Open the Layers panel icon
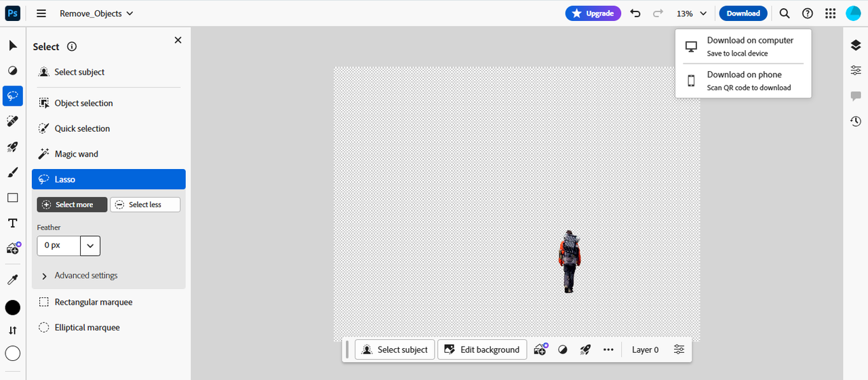 tap(856, 45)
